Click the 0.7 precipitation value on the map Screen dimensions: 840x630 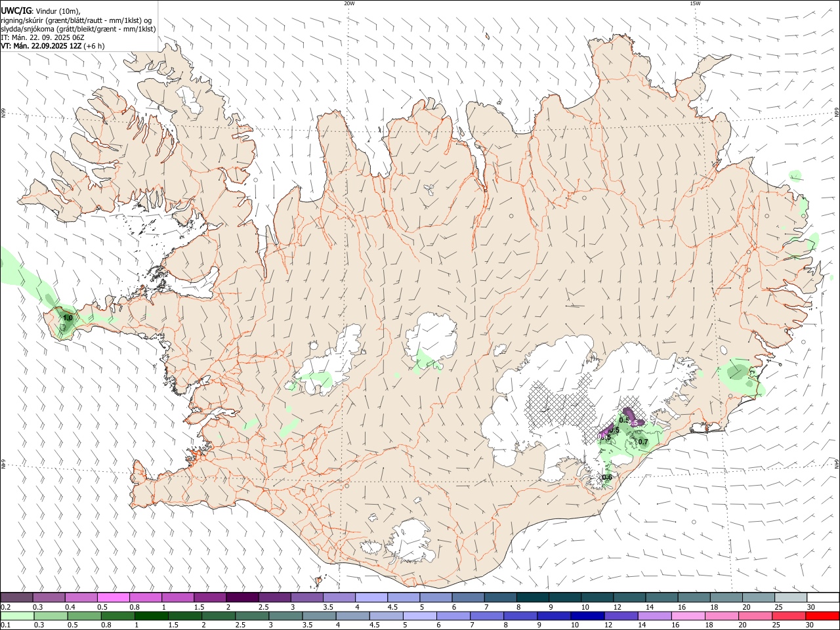pos(643,442)
